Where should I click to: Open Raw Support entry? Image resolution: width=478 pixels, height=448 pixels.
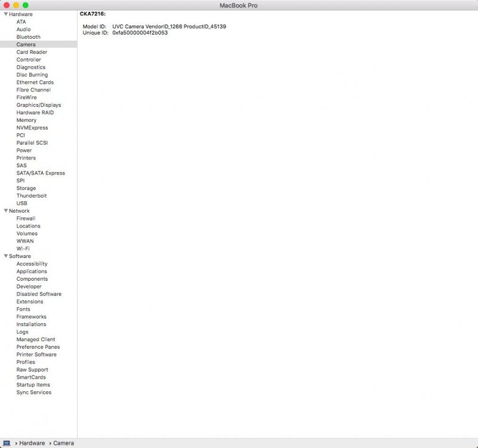(x=32, y=370)
